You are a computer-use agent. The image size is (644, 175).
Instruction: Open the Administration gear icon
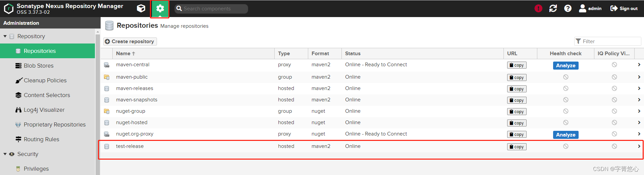(160, 8)
